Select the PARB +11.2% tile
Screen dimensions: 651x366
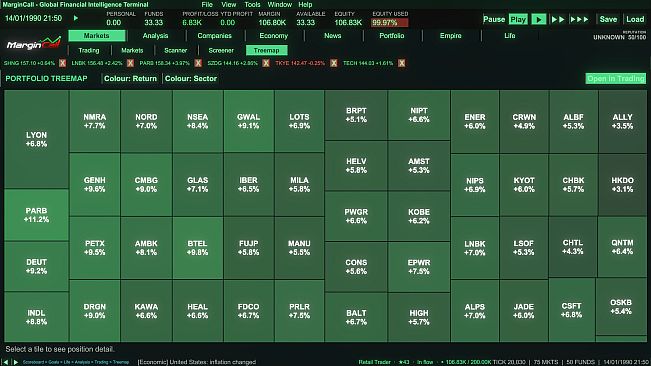[x=36, y=215]
